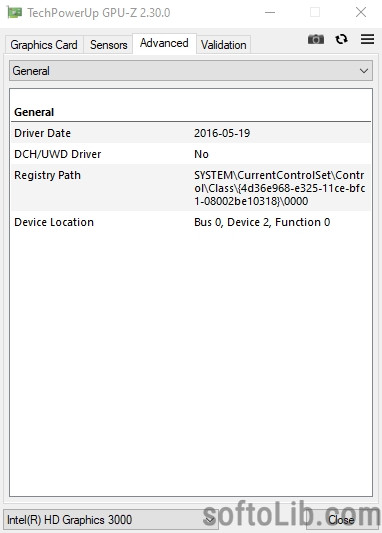
Task: Click the GPU-Z app icon in title bar
Action: (14, 13)
